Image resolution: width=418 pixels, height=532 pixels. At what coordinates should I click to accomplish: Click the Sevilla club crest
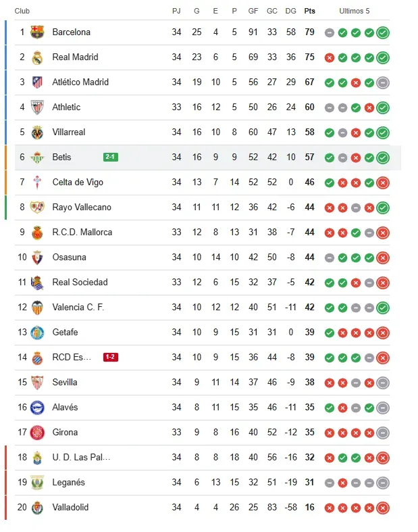tap(37, 383)
